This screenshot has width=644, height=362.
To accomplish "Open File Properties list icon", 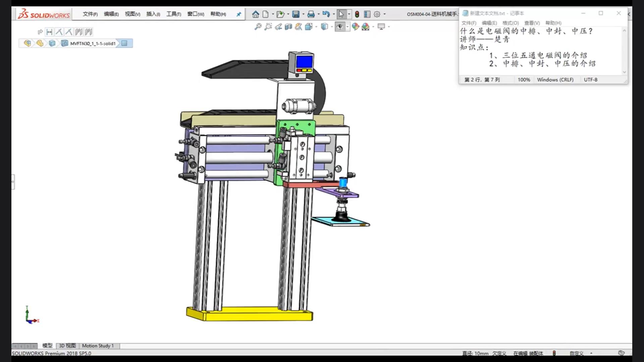I will pos(367,14).
